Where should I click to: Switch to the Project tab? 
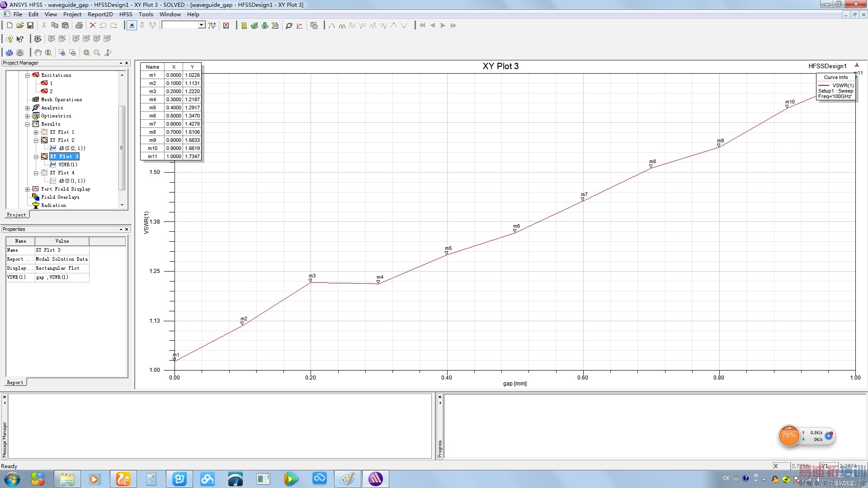tap(17, 215)
